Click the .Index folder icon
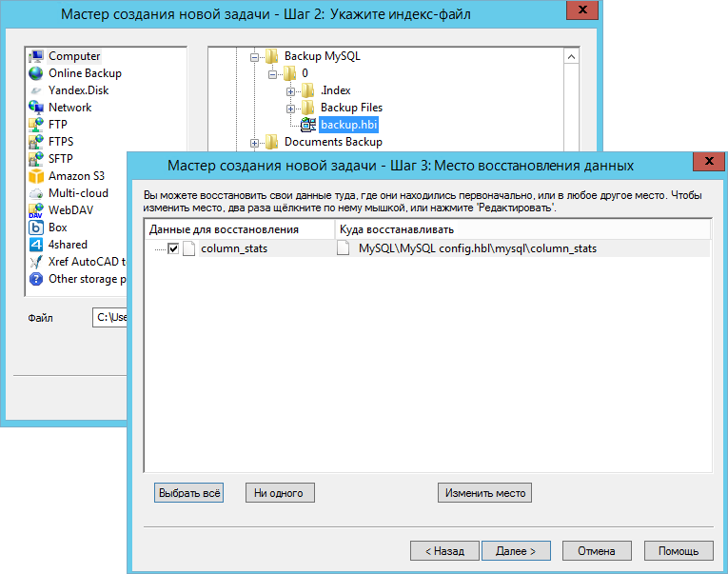Screen dimensions: 728x574 coord(308,90)
